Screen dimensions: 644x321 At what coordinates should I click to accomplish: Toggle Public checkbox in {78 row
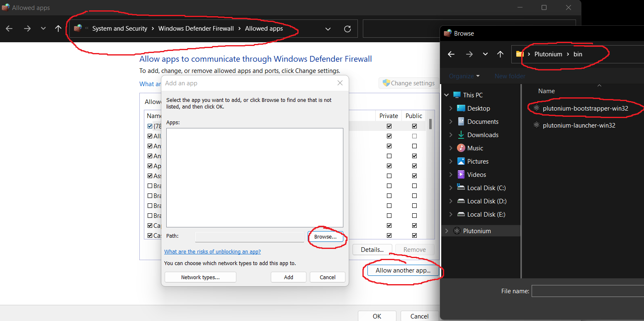pyautogui.click(x=414, y=126)
